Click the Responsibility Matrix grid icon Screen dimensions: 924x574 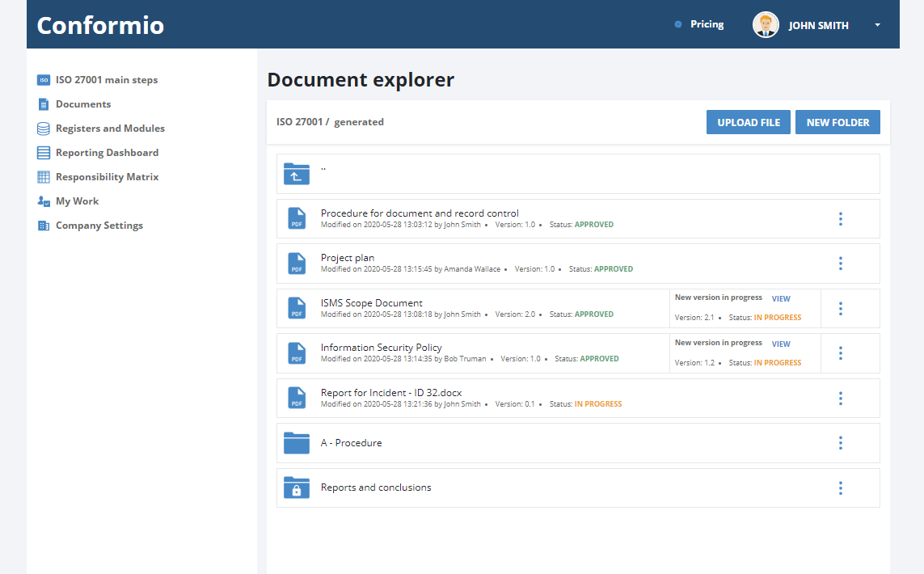(44, 177)
